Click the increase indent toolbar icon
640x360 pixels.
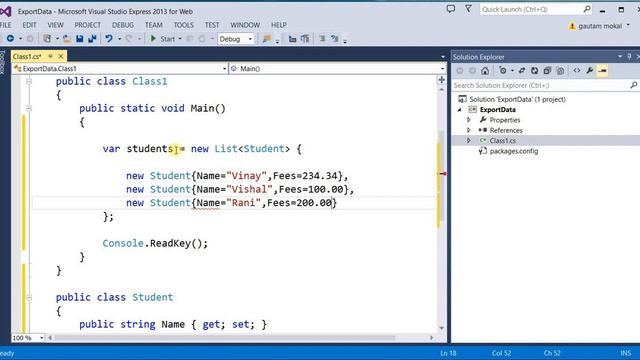(305, 39)
